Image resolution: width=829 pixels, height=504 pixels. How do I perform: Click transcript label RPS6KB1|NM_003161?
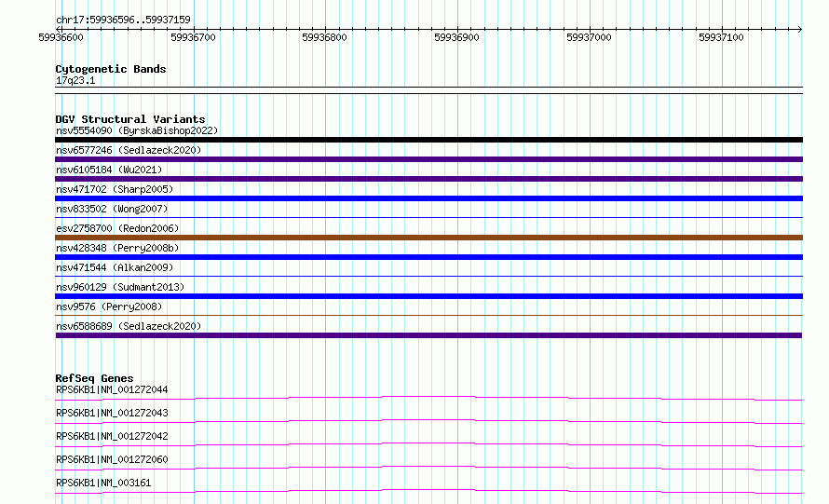[103, 483]
